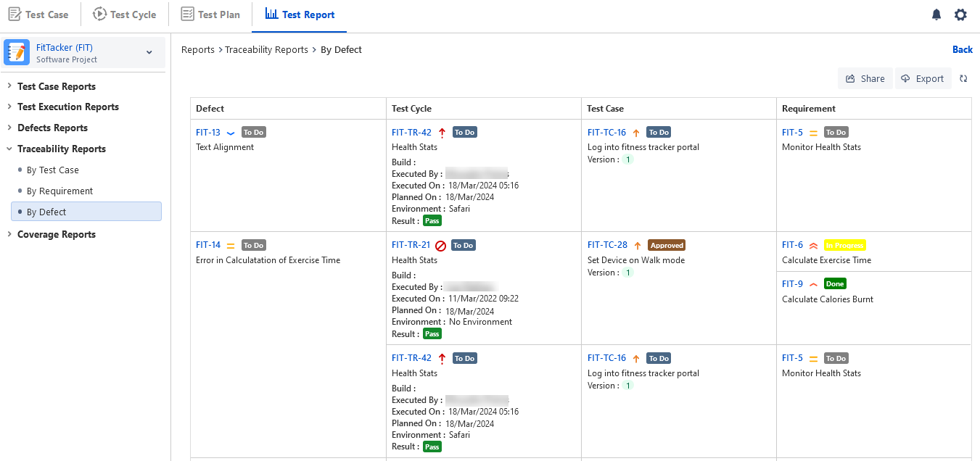This screenshot has width=980, height=461.
Task: Open test cycle FIT-TR-21 link
Action: tap(411, 246)
